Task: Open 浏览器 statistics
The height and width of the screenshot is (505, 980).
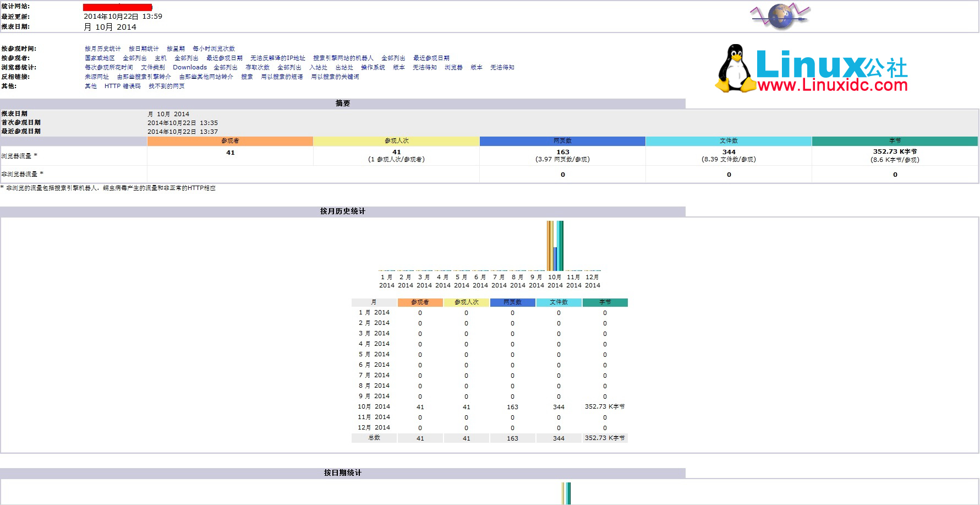Action: tap(453, 67)
